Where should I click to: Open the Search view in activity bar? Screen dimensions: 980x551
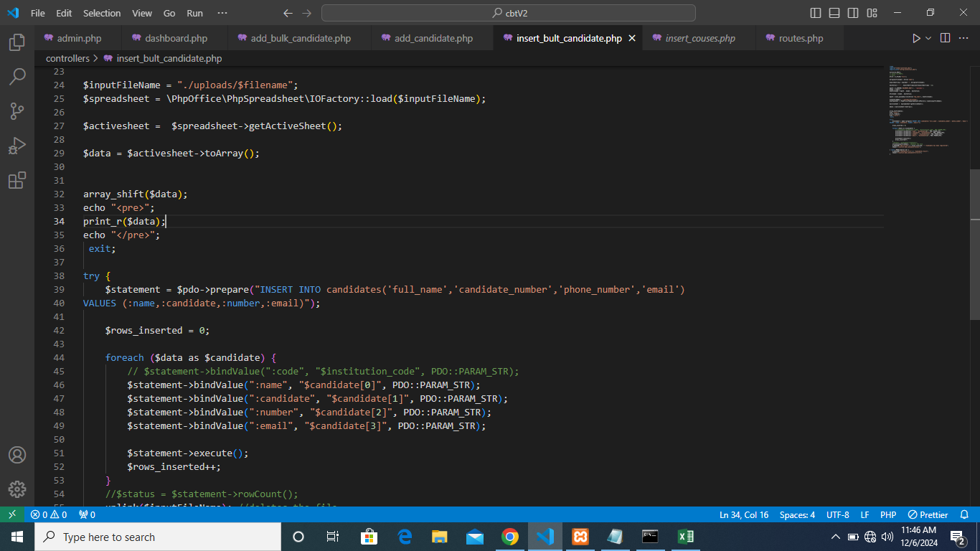point(17,77)
